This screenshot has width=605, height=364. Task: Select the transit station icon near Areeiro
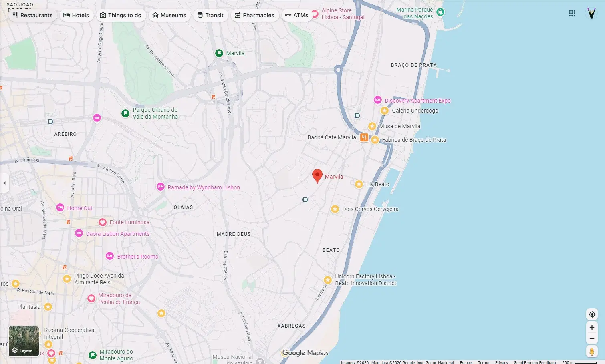tap(50, 121)
